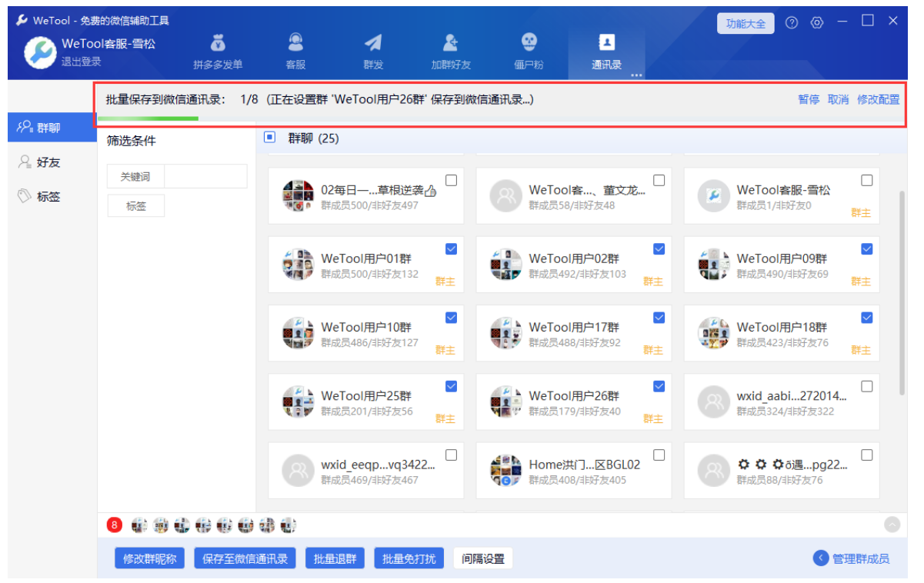924x583 pixels.
Task: Click 取消 to cancel batch saving
Action: click(838, 100)
